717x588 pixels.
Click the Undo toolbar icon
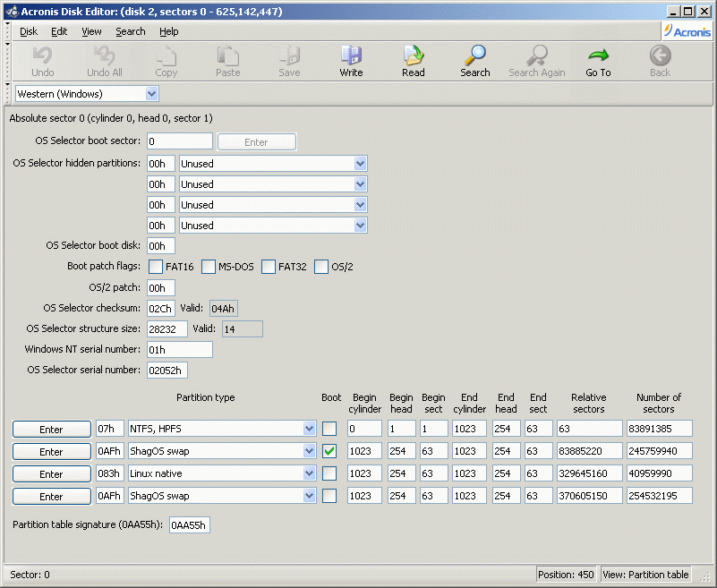click(x=43, y=61)
